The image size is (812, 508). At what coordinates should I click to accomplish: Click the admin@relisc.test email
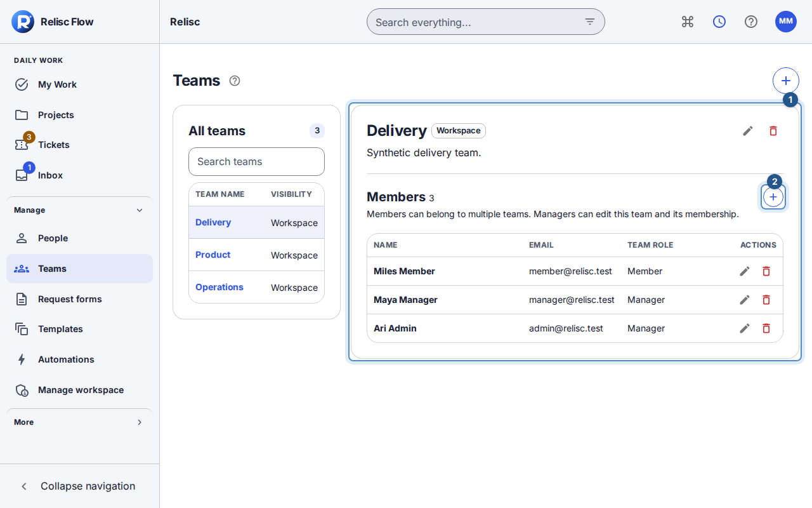(566, 328)
